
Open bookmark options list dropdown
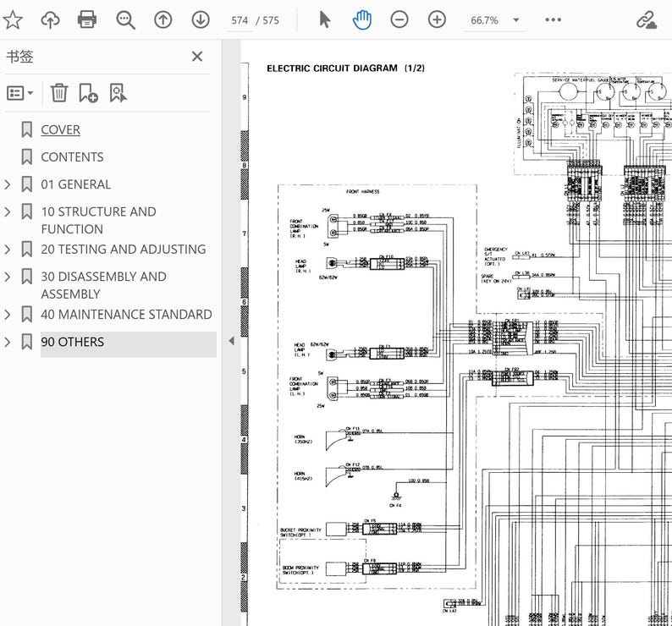[x=19, y=93]
